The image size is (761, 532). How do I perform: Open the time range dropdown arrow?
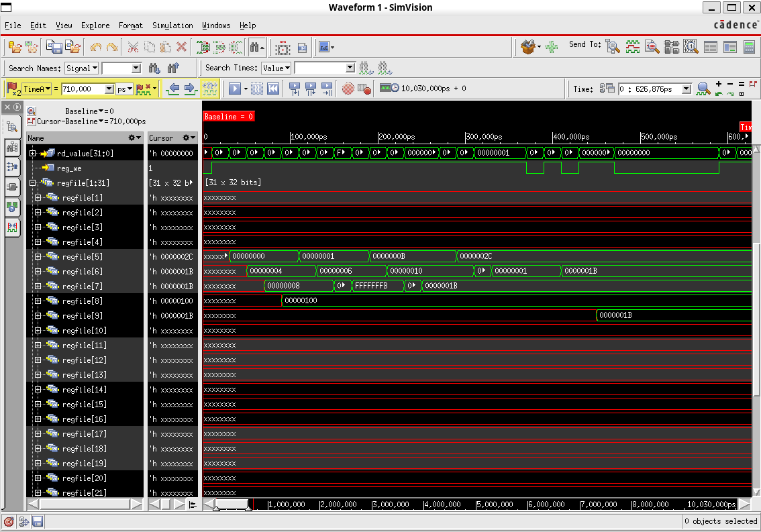coord(687,89)
